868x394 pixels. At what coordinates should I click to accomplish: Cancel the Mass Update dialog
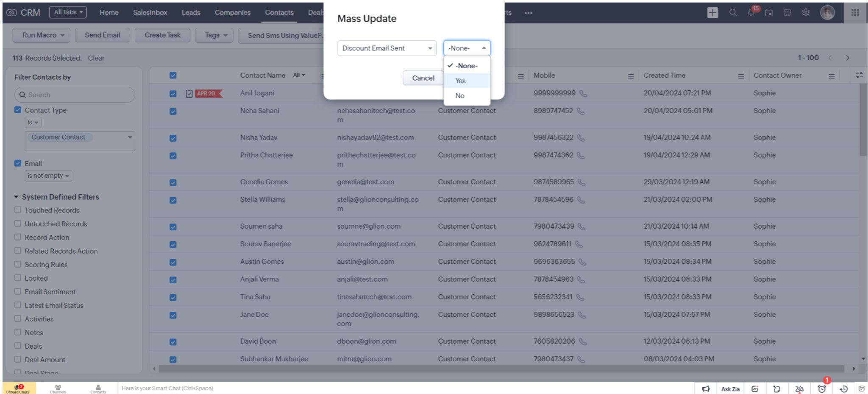point(423,78)
